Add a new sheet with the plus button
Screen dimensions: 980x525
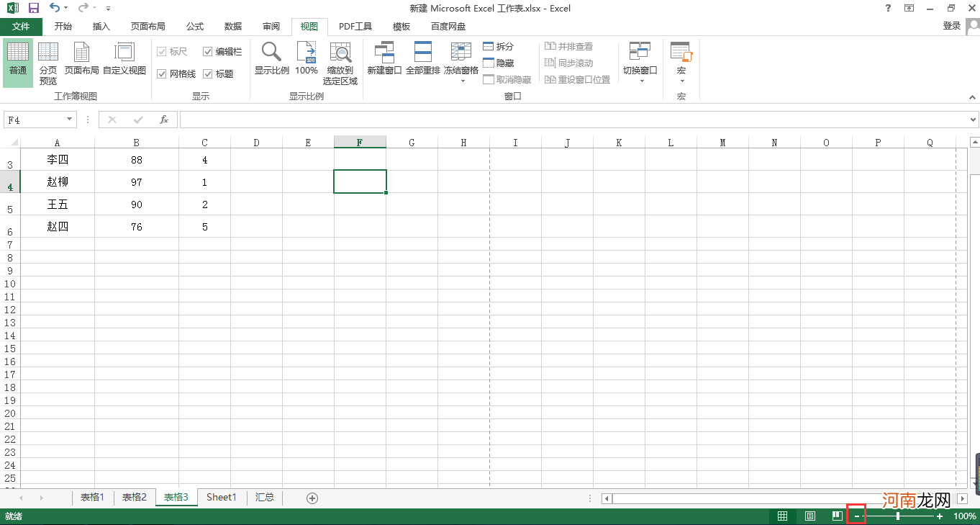[x=312, y=498]
